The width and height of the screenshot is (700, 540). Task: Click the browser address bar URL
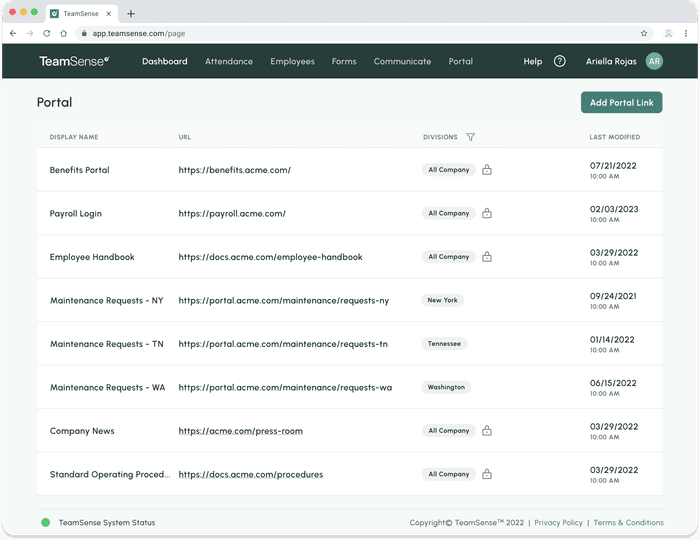(x=139, y=33)
